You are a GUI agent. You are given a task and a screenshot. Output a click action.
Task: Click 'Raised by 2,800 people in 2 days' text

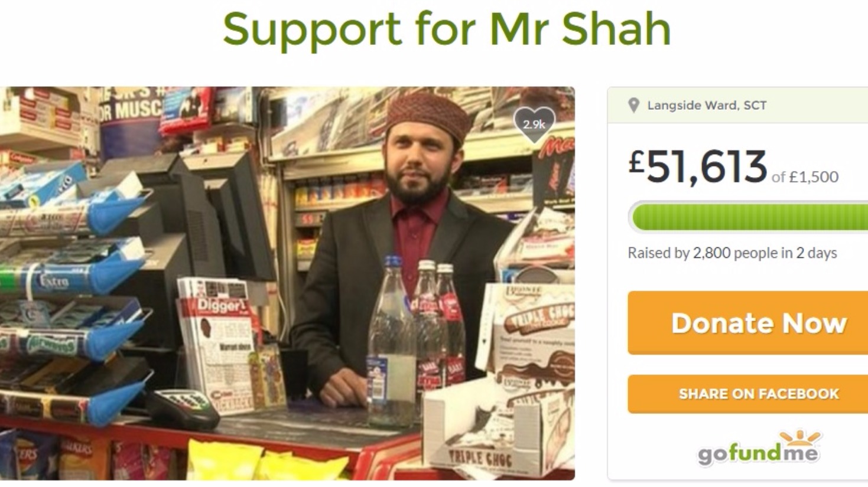[732, 253]
